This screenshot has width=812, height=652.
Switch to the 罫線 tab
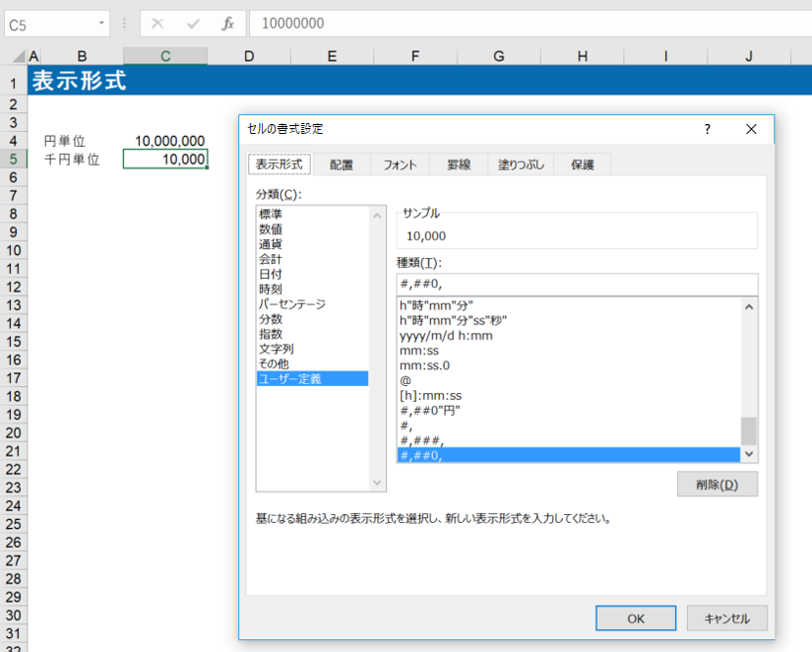(459, 165)
